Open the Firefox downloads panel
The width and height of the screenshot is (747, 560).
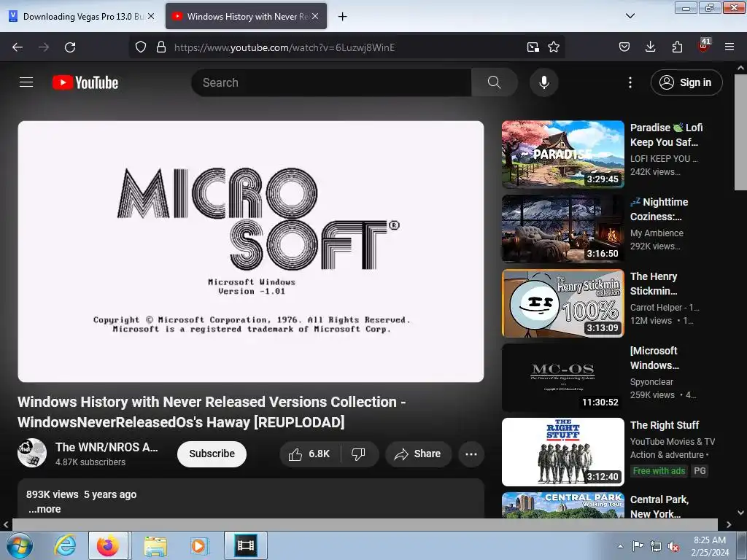click(650, 47)
